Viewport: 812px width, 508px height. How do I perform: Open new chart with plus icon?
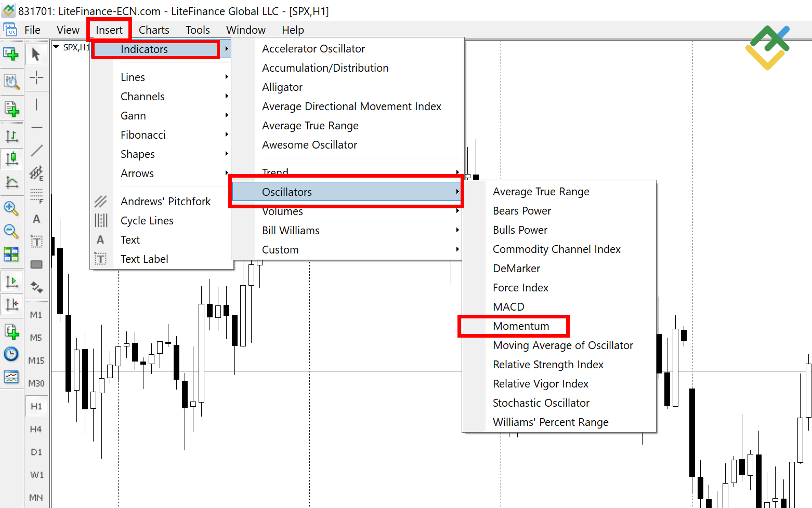coord(11,54)
